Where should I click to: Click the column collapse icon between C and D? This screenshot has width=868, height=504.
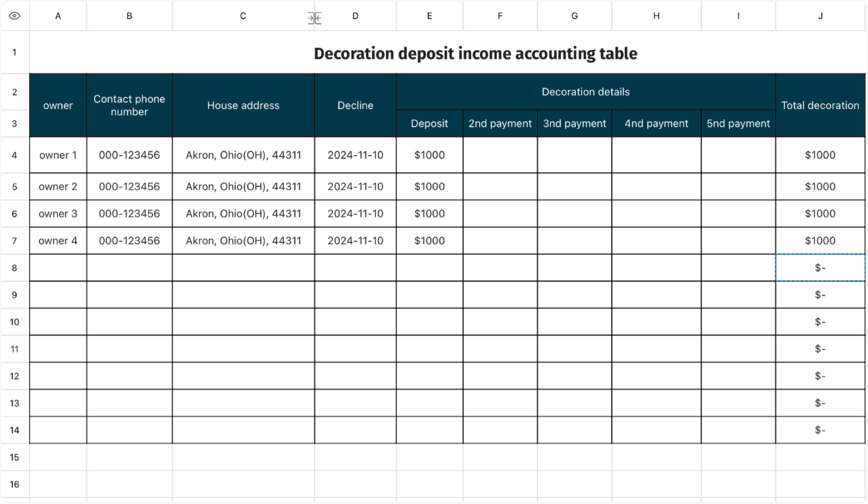click(x=314, y=19)
